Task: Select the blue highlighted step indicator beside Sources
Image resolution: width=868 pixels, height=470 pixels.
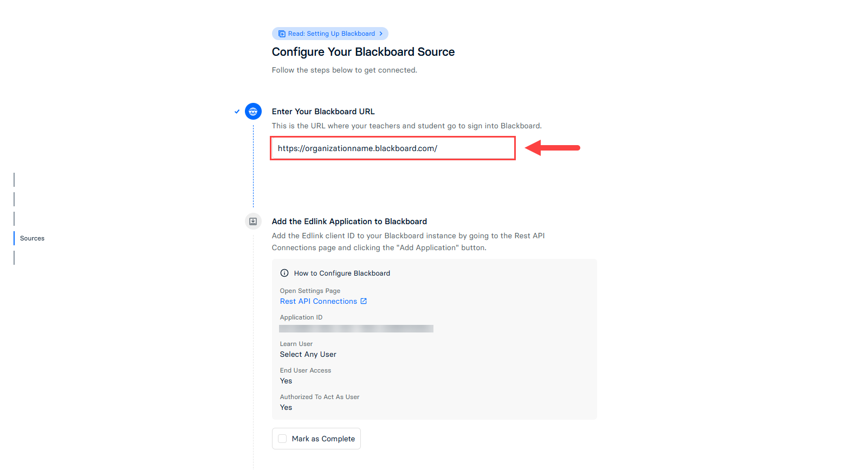Action: [14, 238]
